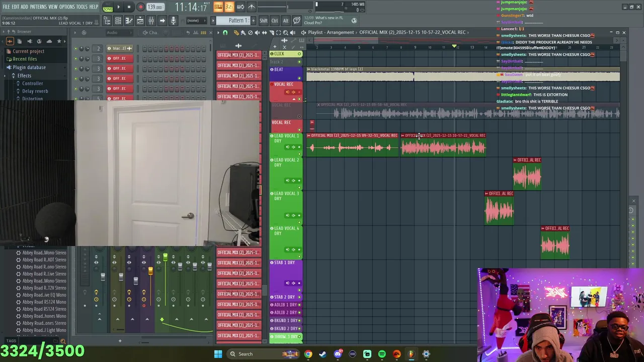Select the playlist Zoom magnifier tool
This screenshot has width=644, height=362.
pos(285,33)
